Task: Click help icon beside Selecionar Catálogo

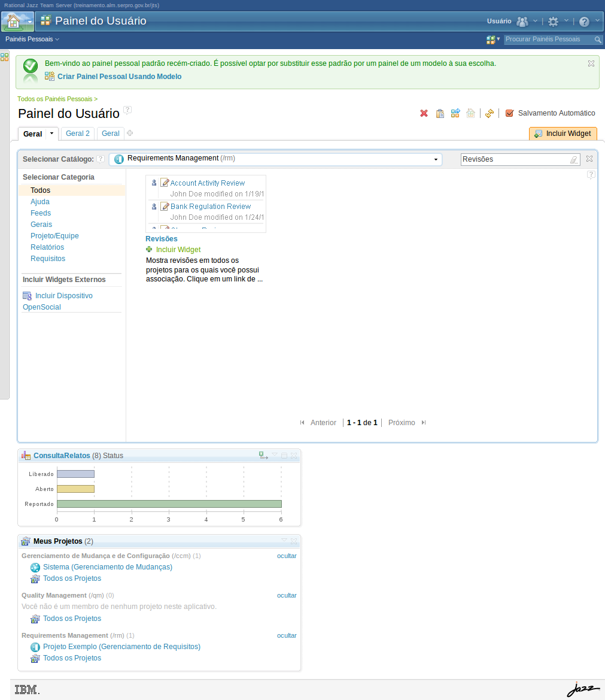Action: tap(101, 159)
